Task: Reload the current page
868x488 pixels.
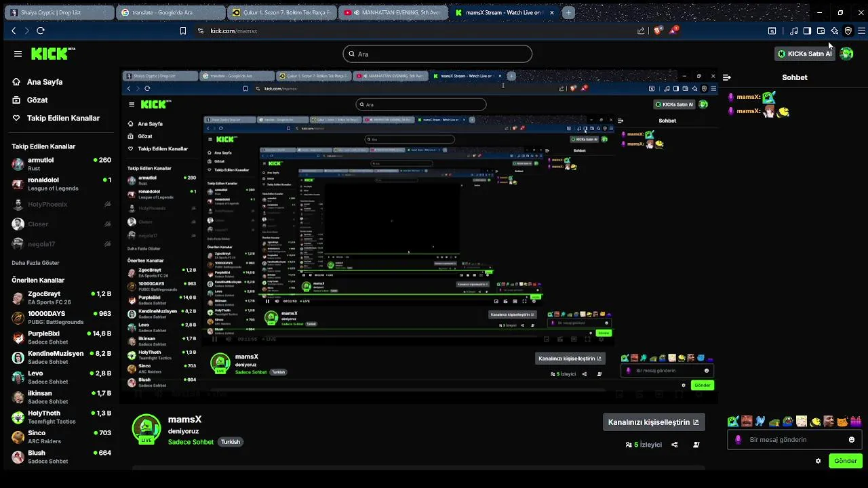Action: pos(41,30)
